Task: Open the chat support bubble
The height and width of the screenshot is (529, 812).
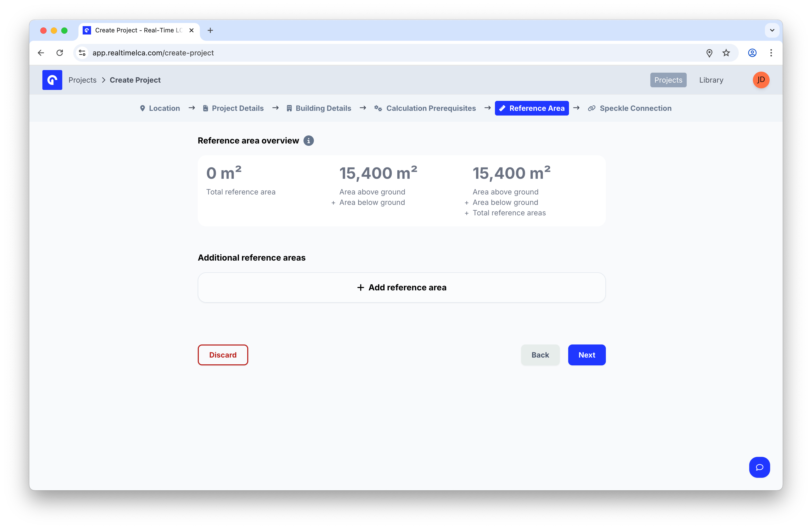Action: click(x=759, y=467)
